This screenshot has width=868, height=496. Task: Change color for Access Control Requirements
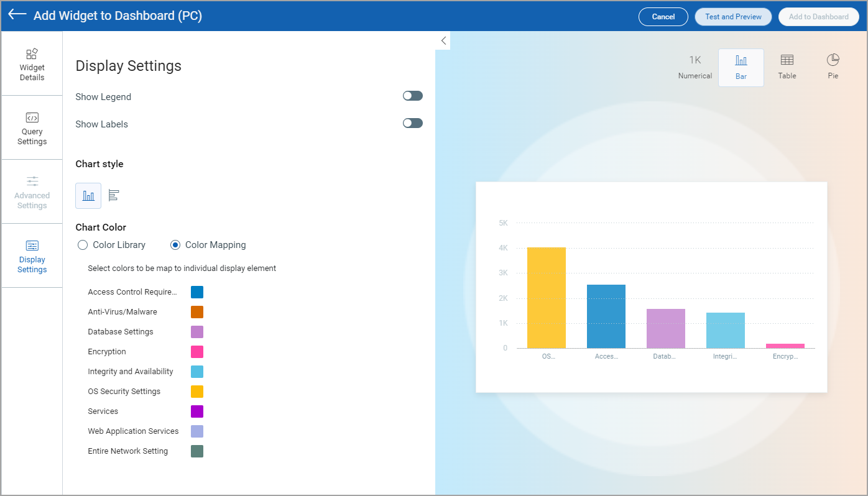197,292
